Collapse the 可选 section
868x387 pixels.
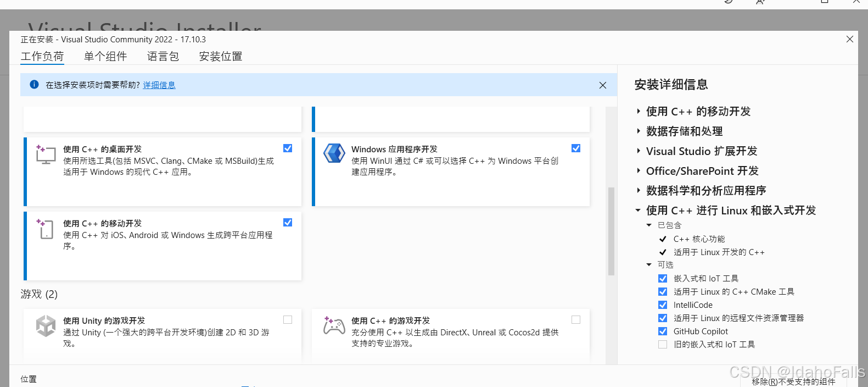(649, 265)
